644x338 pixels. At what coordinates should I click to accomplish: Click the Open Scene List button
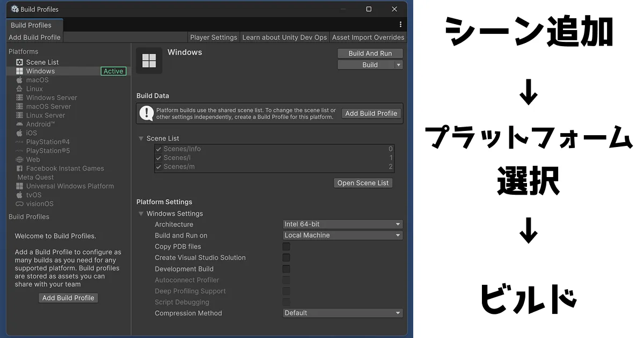[x=363, y=183]
